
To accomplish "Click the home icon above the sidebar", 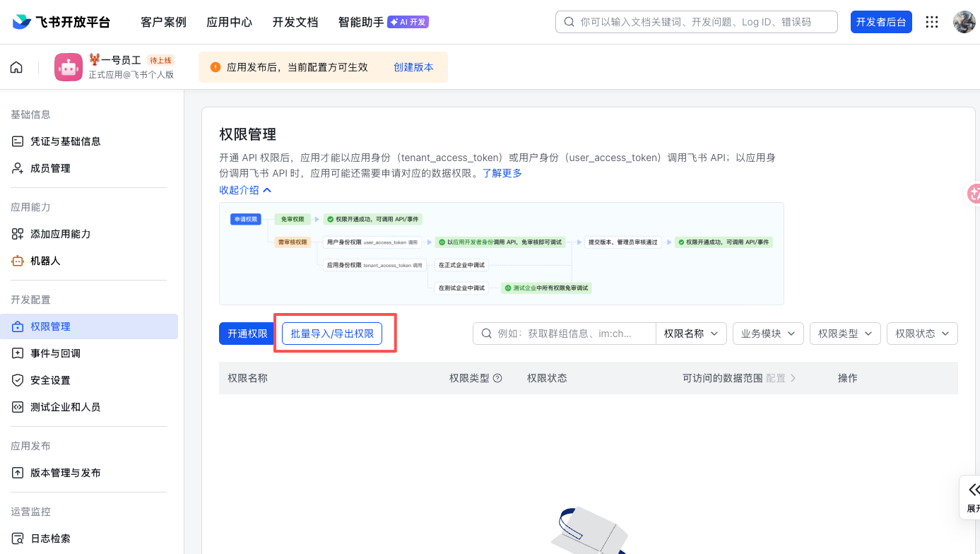I will 16,66.
